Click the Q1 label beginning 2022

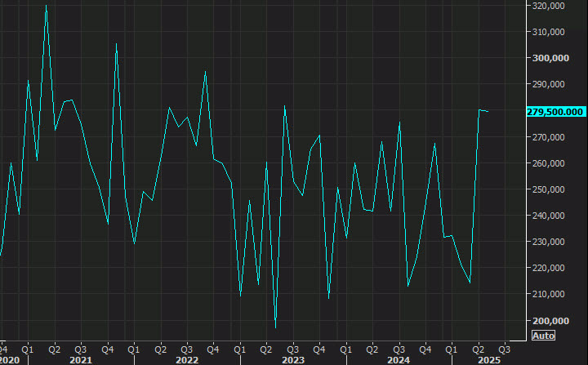click(133, 349)
